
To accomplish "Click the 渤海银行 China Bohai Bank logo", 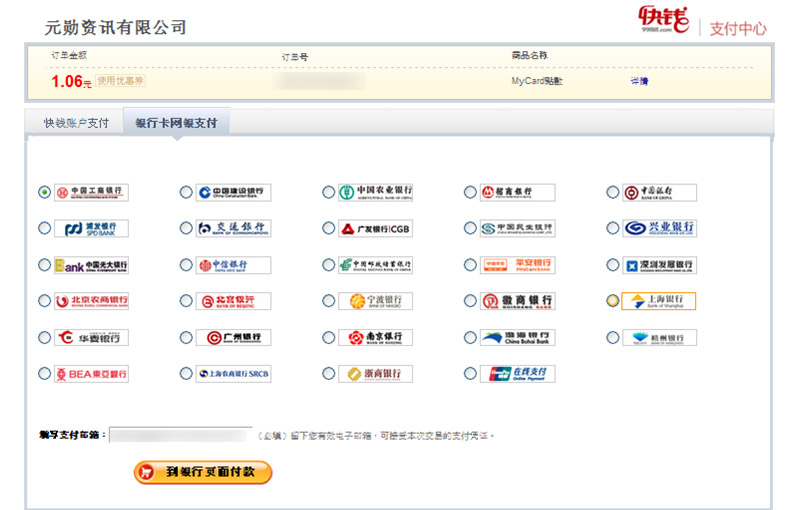I will point(518,337).
